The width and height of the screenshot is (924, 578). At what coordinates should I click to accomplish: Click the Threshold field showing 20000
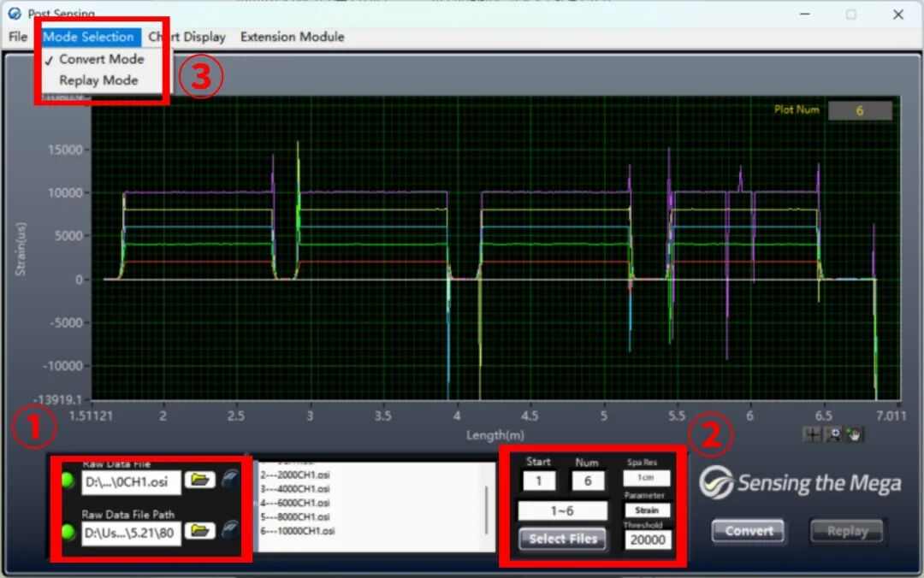(x=648, y=540)
